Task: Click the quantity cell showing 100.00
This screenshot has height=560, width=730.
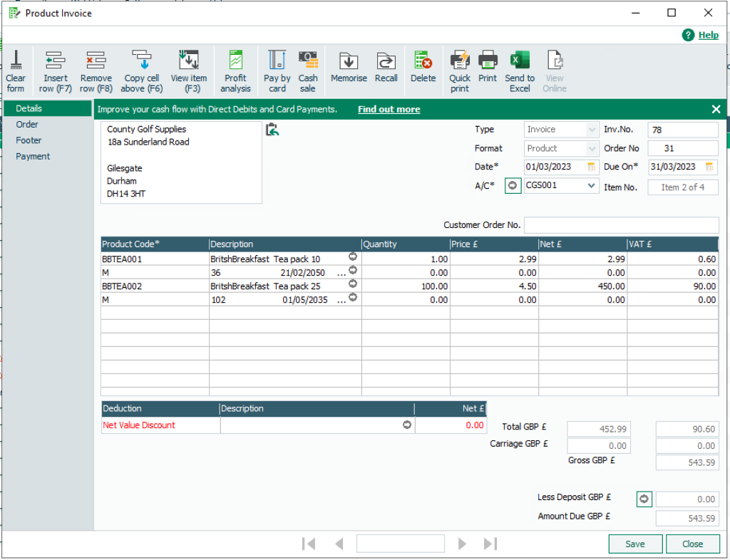Action: coord(406,286)
